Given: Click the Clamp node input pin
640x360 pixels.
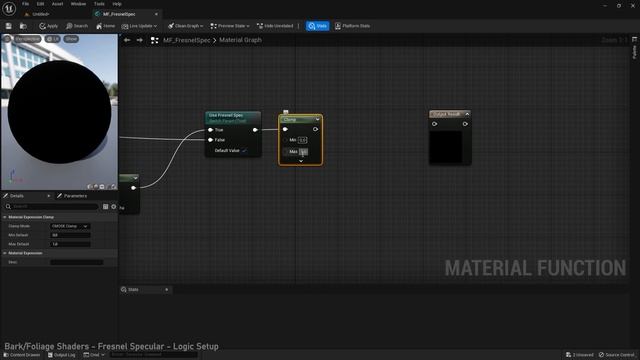Looking at the screenshot, I should 285,129.
